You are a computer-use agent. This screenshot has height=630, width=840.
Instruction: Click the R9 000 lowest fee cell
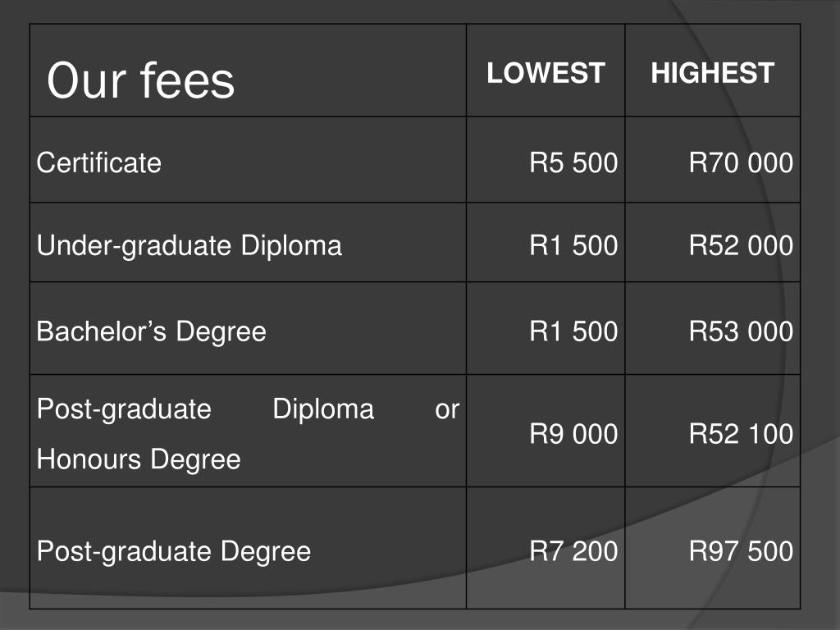tap(573, 434)
